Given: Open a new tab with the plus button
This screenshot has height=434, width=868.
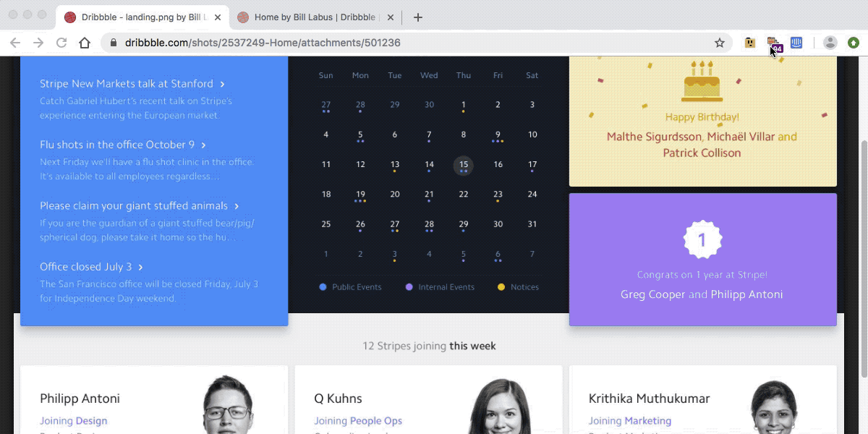Looking at the screenshot, I should click(417, 17).
